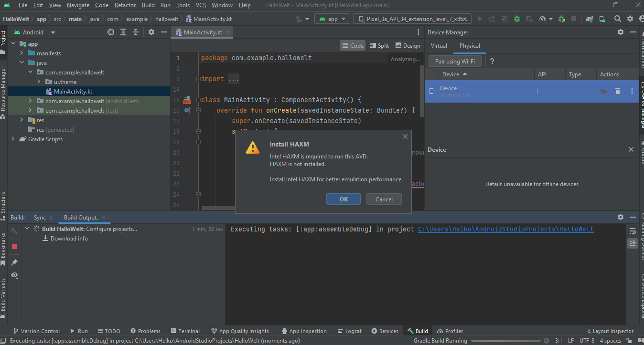Screen dimensions: 644x345
Task: Click folded import ellipsis on line 3
Action: 234,79
